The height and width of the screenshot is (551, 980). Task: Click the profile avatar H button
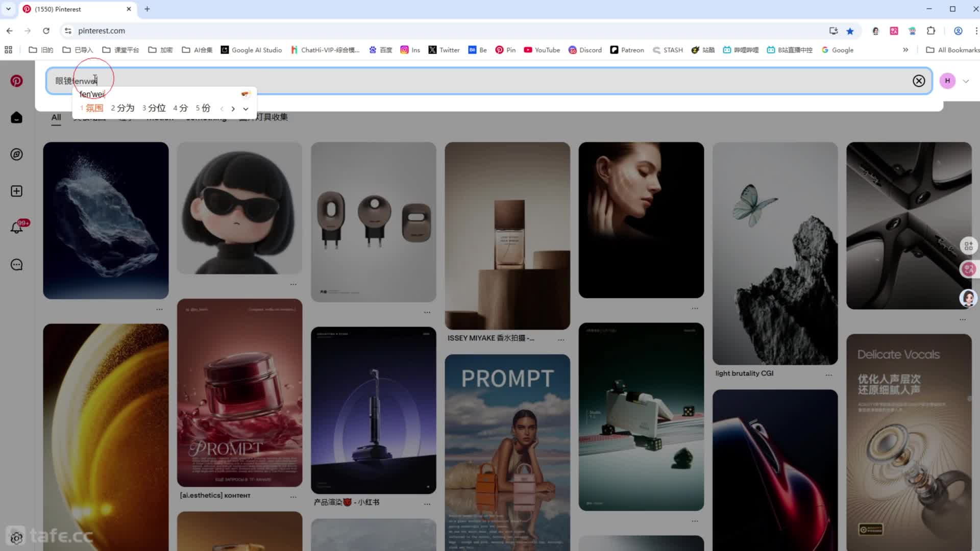click(x=947, y=81)
